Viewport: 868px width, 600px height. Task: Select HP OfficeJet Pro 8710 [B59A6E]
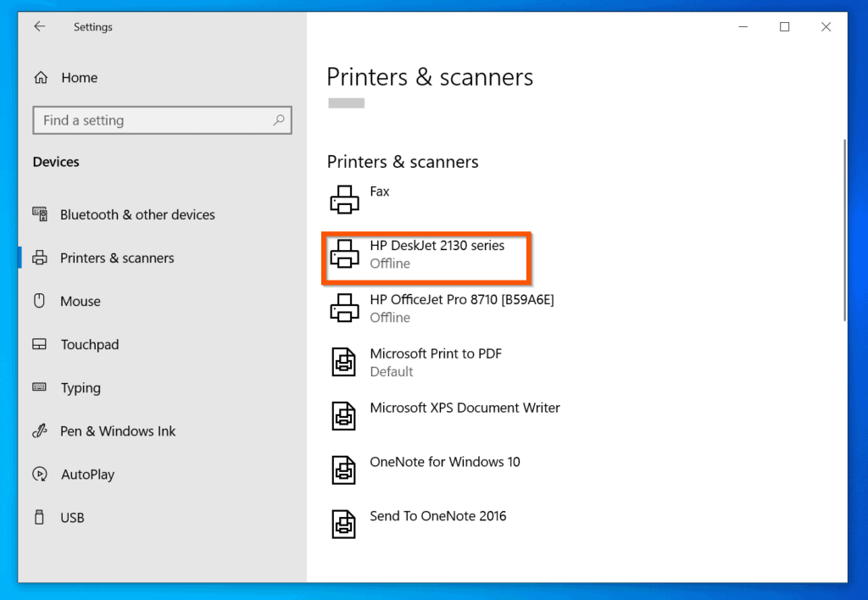[x=442, y=308]
